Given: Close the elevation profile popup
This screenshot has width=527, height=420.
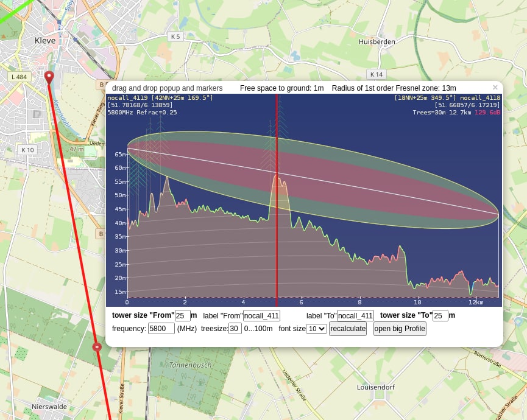Looking at the screenshot, I should pyautogui.click(x=495, y=88).
